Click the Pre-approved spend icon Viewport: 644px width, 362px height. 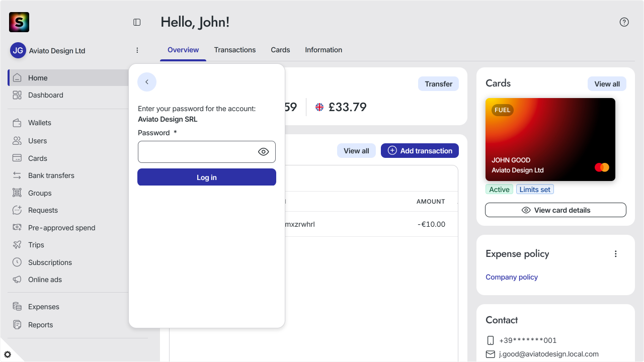click(17, 228)
